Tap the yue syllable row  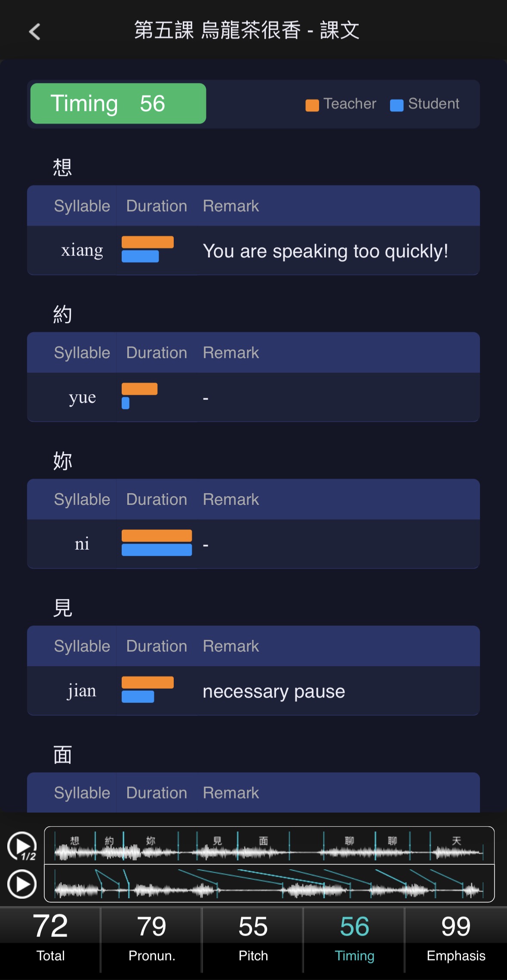click(x=253, y=397)
